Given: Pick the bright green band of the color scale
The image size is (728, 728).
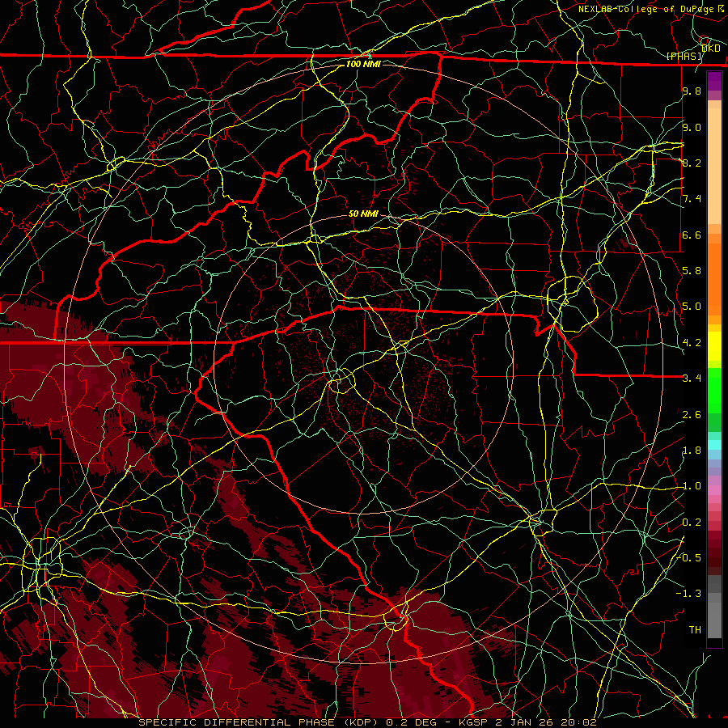Looking at the screenshot, I should click(x=714, y=390).
